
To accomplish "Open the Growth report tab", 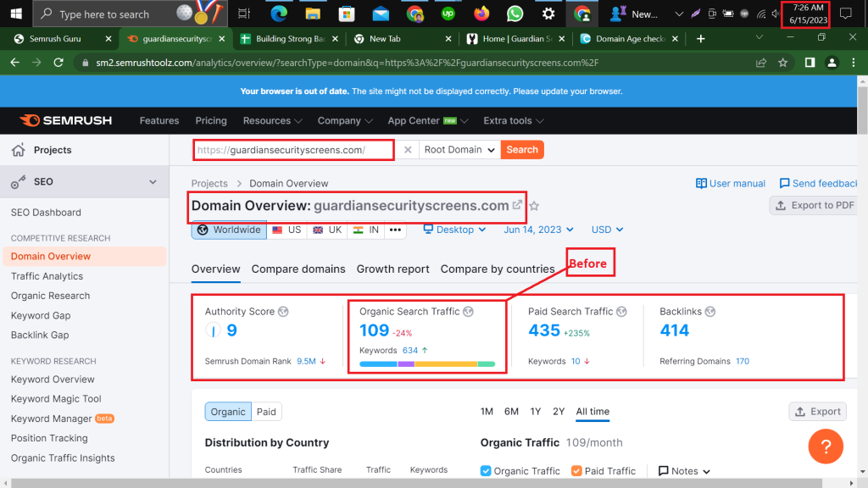I will pyautogui.click(x=392, y=269).
